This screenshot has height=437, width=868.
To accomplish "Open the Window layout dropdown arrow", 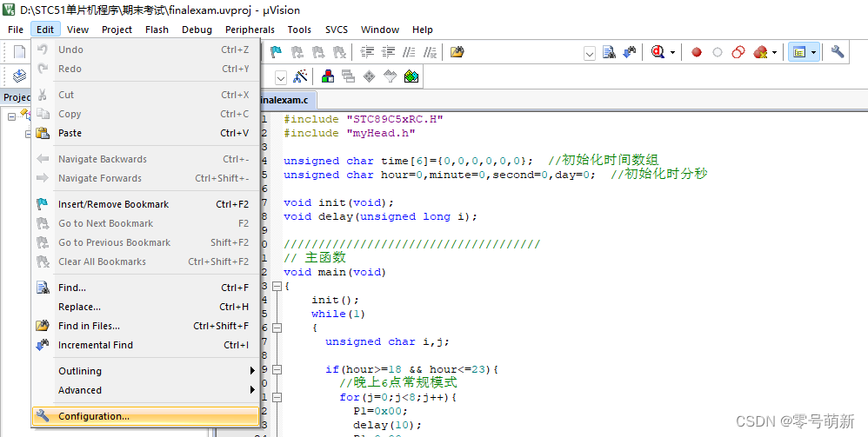I will click(x=814, y=52).
